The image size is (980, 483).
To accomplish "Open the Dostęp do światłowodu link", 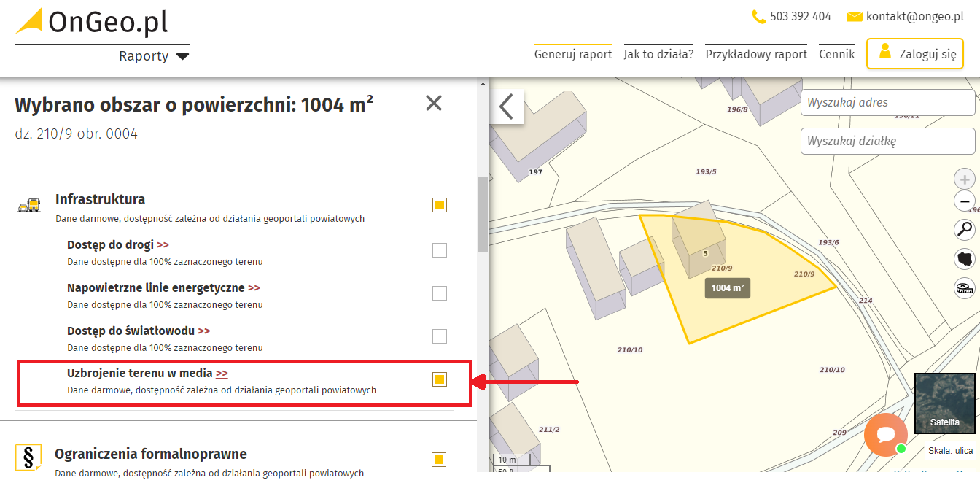I will (x=205, y=331).
